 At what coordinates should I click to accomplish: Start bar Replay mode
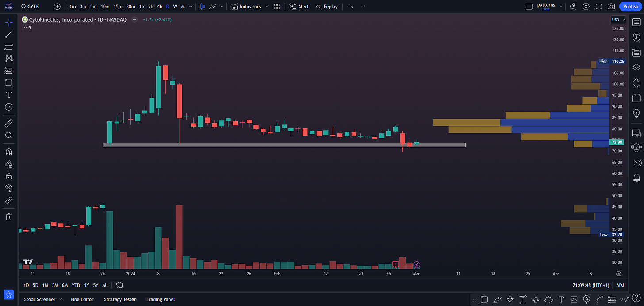tap(327, 7)
